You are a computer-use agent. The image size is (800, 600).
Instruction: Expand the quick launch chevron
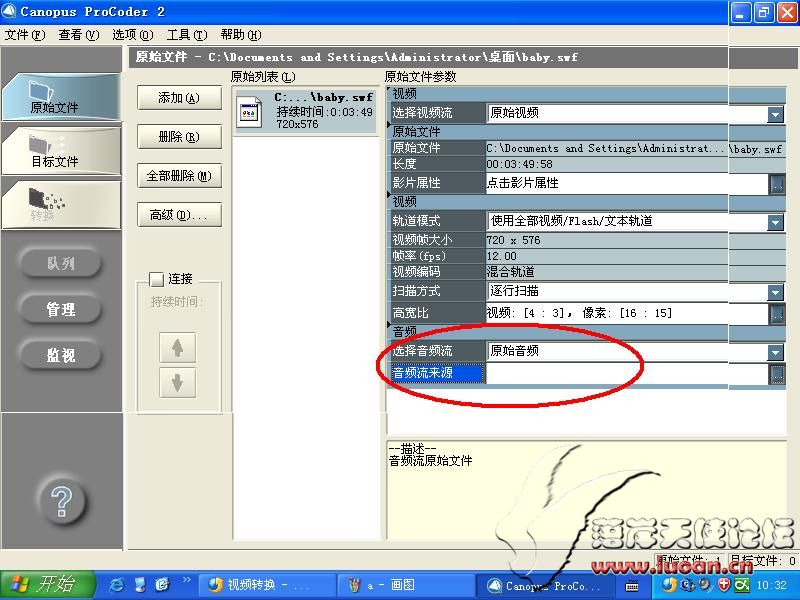coord(186,580)
